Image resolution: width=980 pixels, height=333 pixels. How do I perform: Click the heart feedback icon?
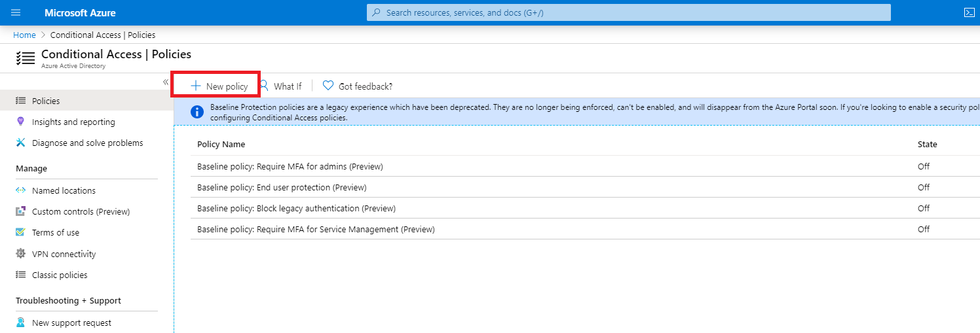[x=328, y=86]
